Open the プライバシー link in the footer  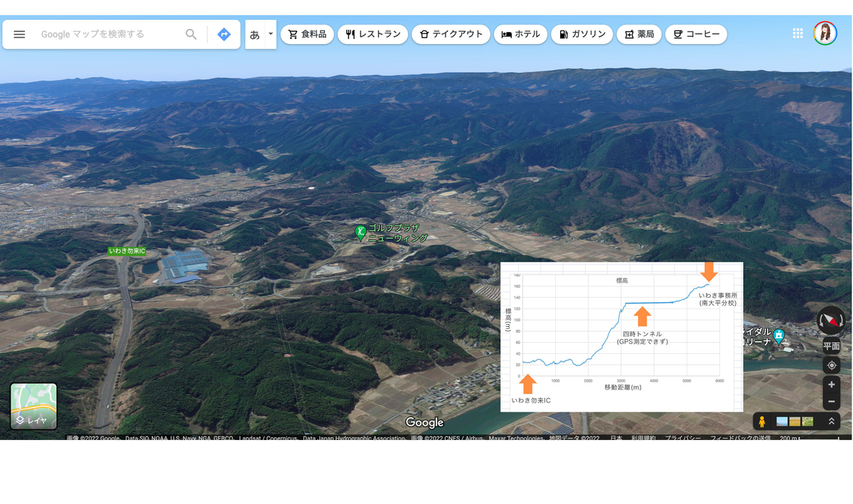tap(683, 439)
